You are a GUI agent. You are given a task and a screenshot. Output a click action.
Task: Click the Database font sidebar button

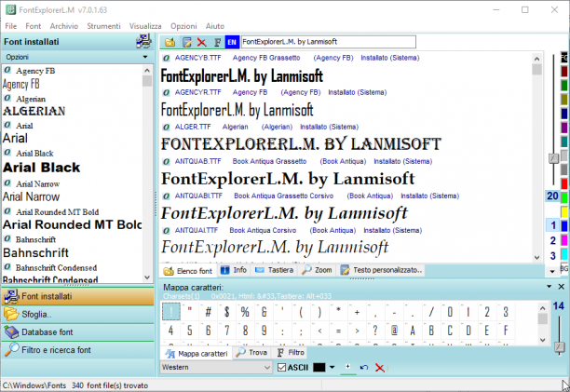(78, 332)
